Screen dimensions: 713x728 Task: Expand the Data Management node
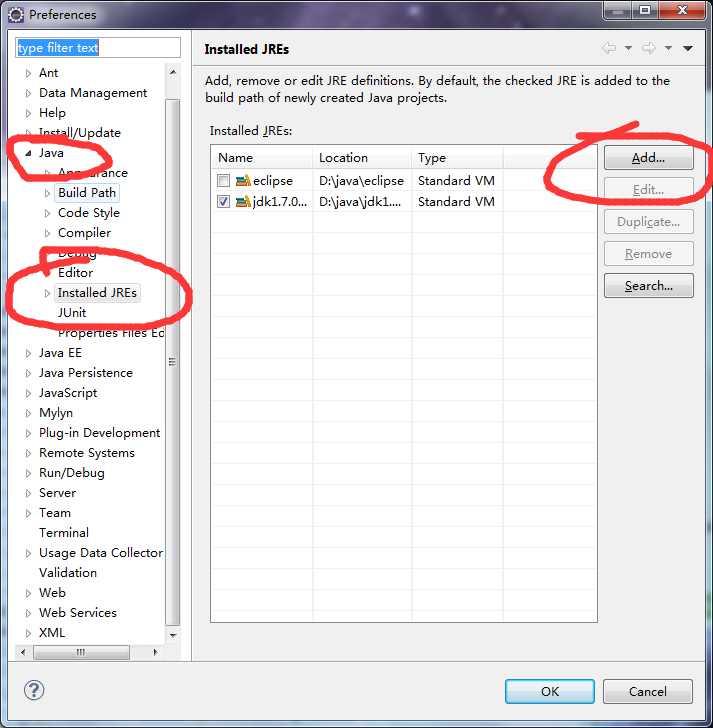28,93
